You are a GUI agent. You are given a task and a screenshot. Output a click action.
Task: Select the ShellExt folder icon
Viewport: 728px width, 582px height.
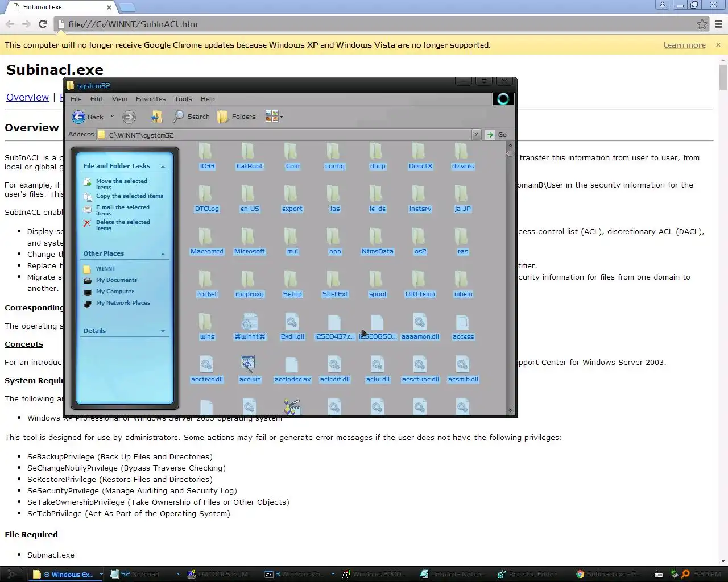click(x=334, y=279)
